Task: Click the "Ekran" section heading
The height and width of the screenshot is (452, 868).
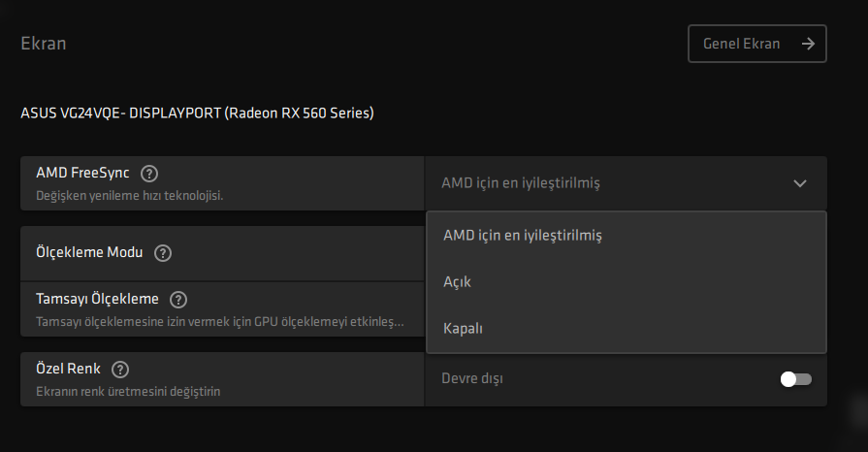Action: click(x=43, y=44)
